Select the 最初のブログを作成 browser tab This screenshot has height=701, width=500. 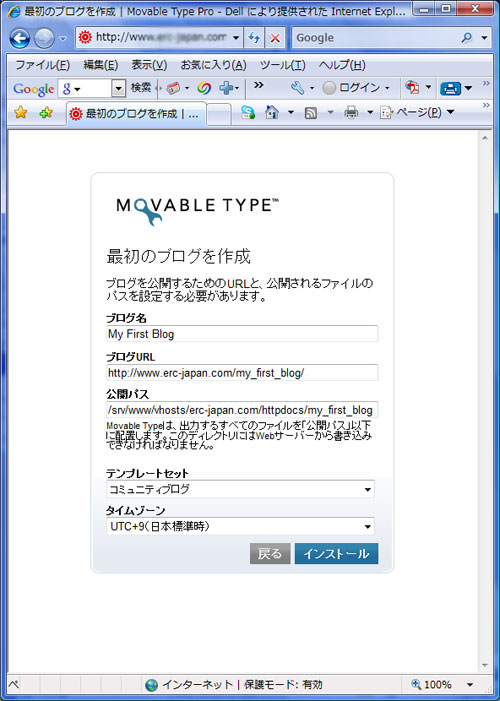pos(136,114)
